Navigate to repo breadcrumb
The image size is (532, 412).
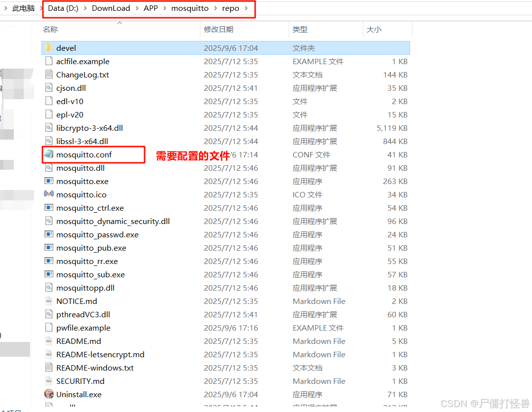tap(231, 8)
